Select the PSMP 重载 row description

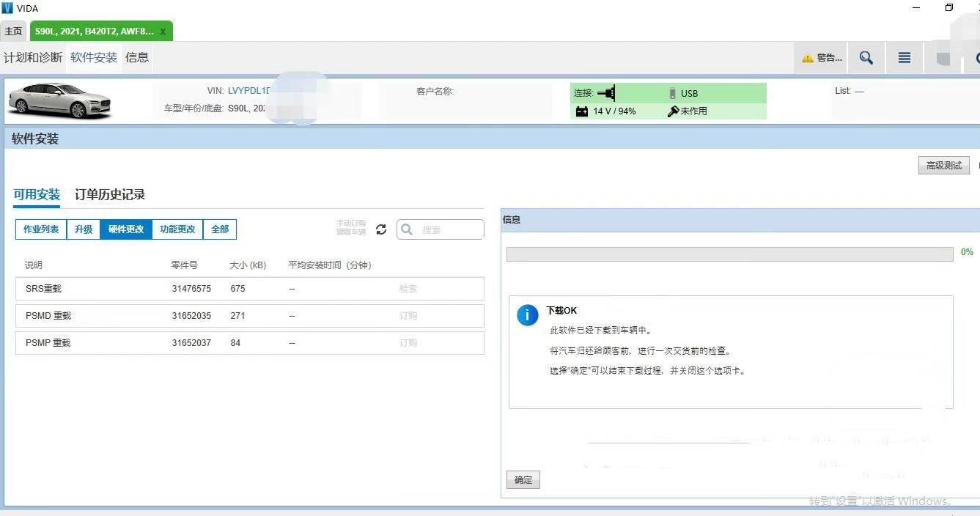48,343
